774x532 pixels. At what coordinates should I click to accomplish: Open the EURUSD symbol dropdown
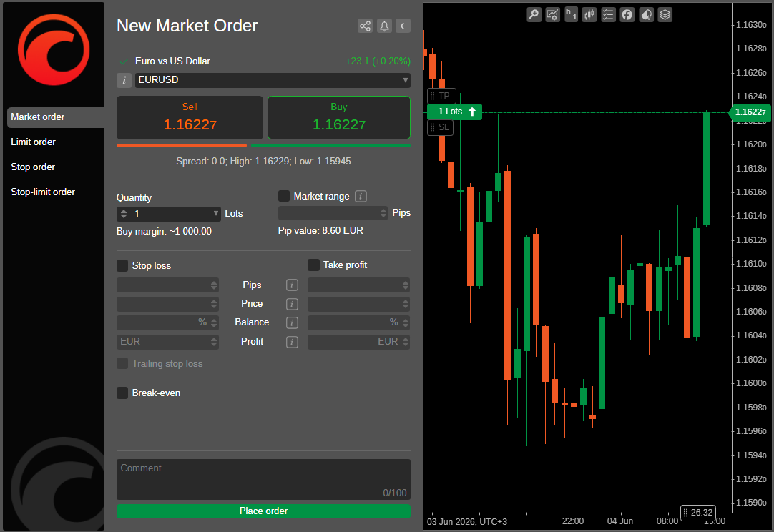[x=273, y=80]
